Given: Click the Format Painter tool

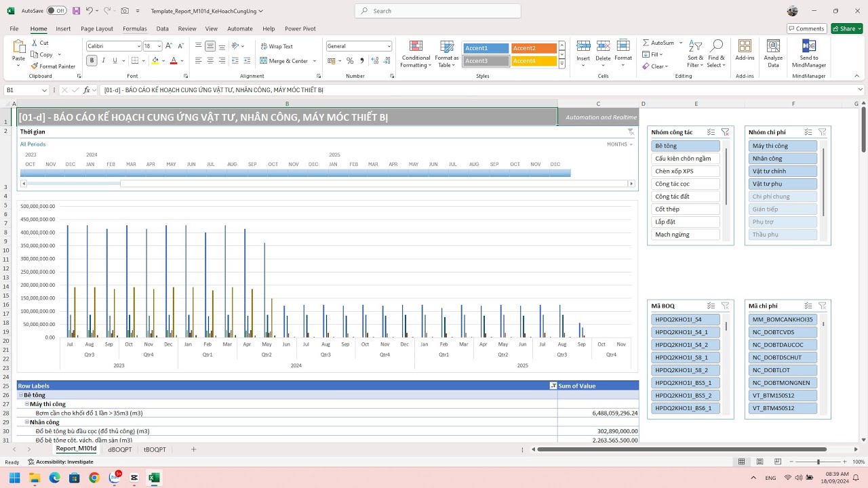Looking at the screenshot, I should (53, 66).
